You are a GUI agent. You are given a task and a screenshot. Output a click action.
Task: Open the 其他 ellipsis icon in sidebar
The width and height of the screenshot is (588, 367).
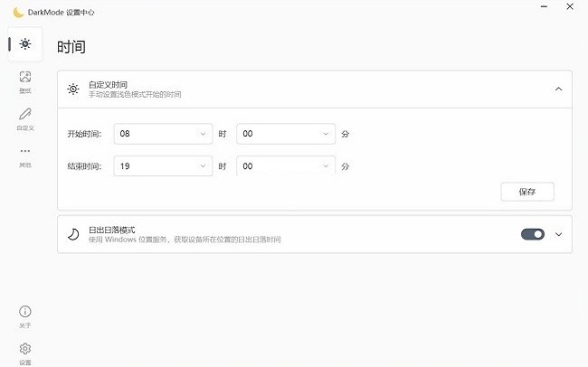coord(24,151)
